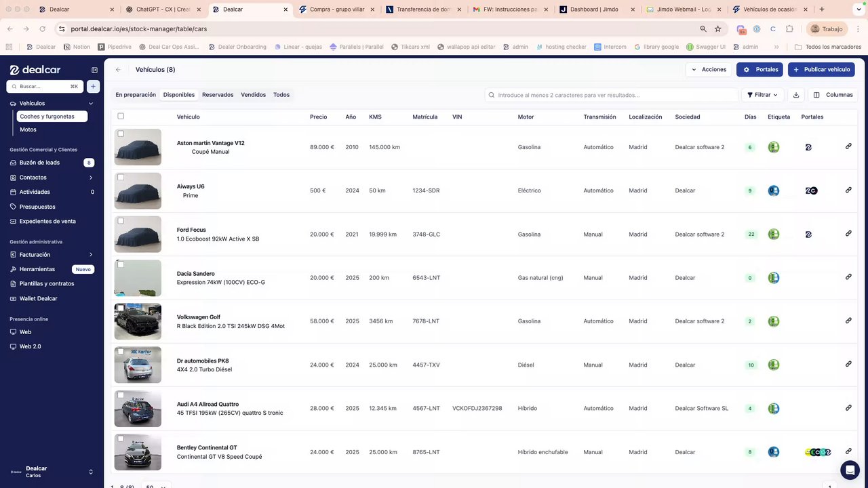Open the Volkswagen Golf photo thumbnail

tap(138, 321)
